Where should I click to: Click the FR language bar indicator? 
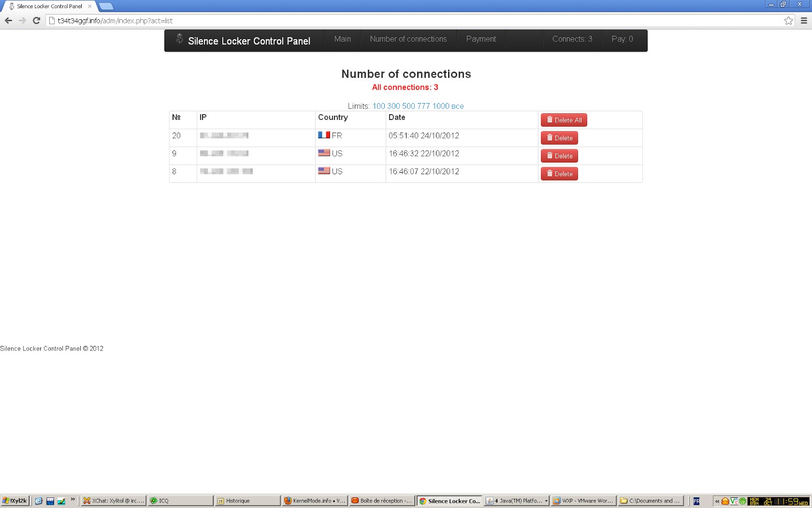coord(696,501)
